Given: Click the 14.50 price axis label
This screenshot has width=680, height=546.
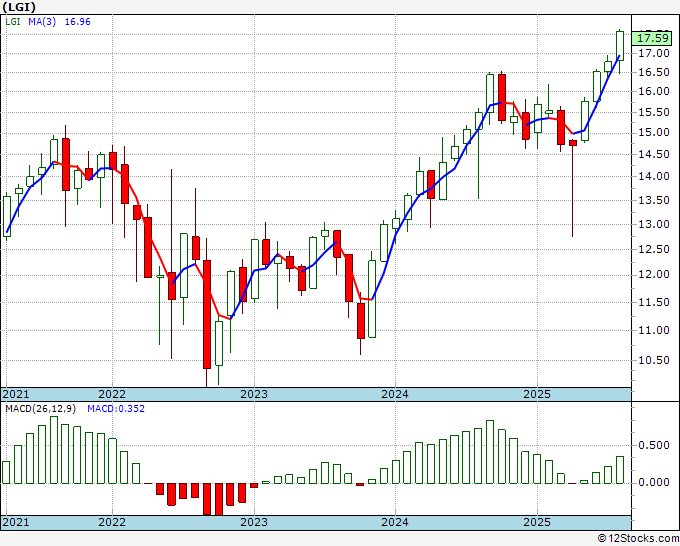Looking at the screenshot, I should click(x=654, y=154).
